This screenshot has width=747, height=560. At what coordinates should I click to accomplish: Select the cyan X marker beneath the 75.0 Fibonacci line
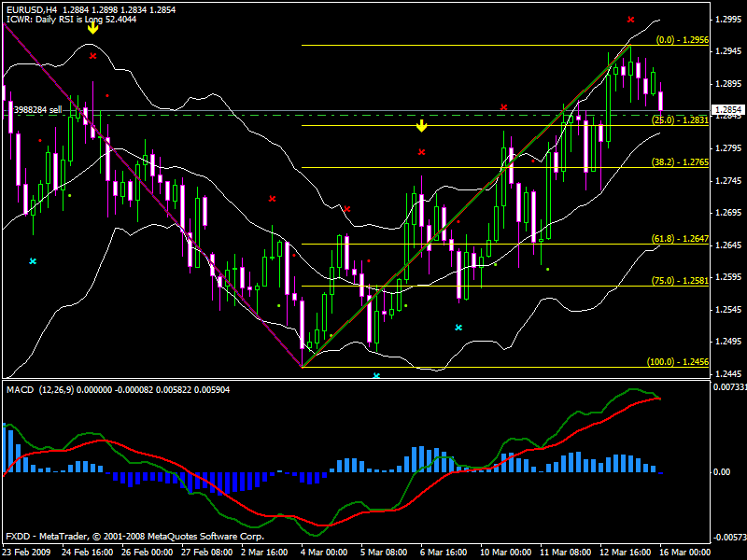pyautogui.click(x=458, y=328)
